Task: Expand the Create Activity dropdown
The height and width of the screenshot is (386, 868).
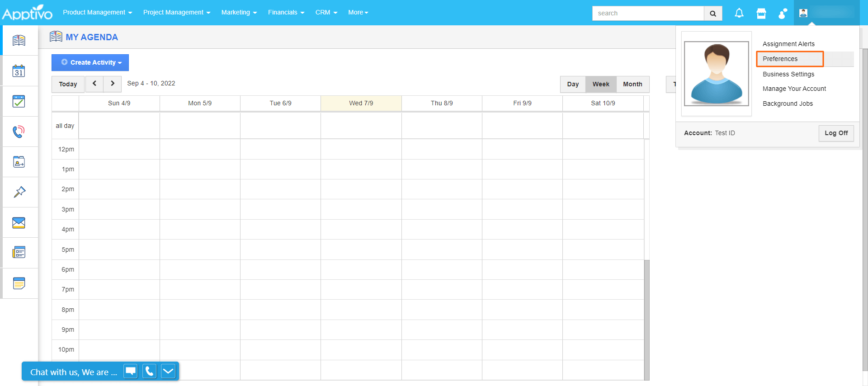Action: 90,62
